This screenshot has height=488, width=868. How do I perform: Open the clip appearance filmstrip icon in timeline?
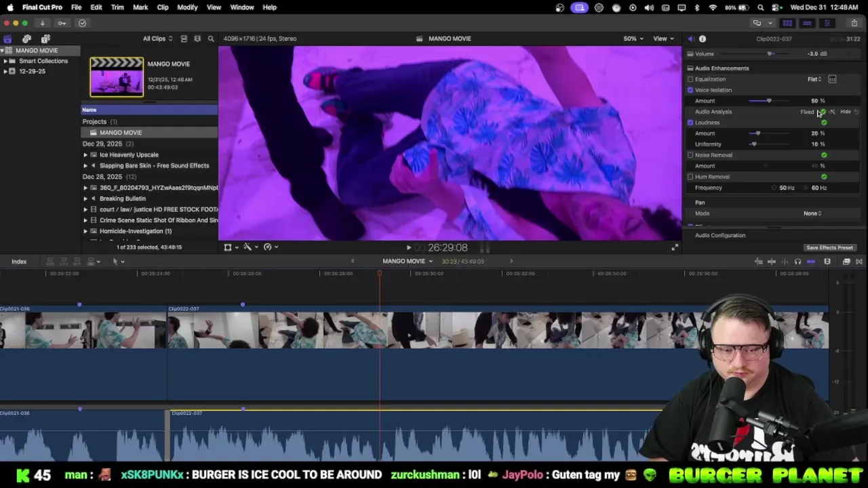tap(827, 262)
